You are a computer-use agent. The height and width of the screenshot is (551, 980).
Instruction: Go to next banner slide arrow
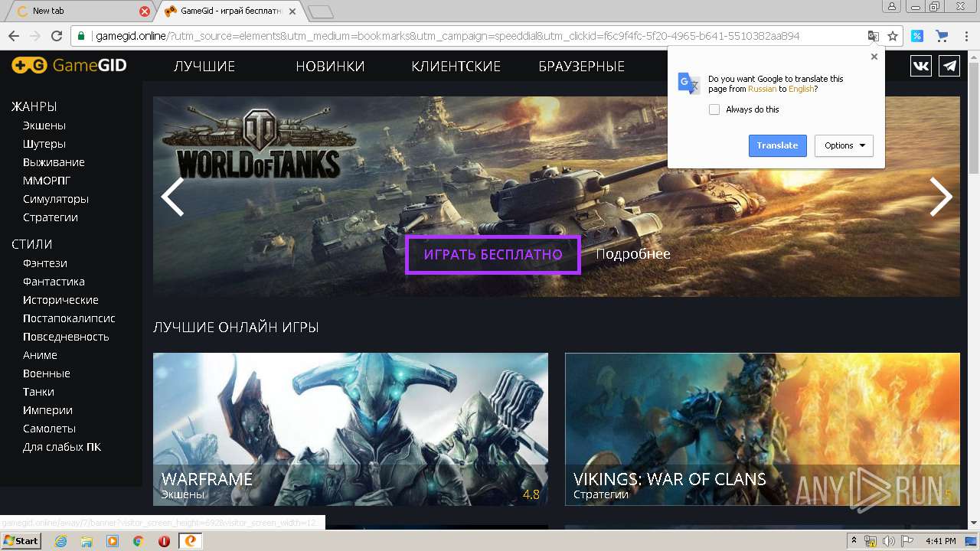(x=941, y=197)
